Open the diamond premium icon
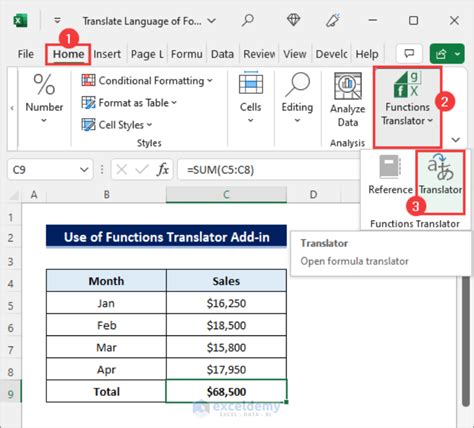Screen dimensions: 474x428 tap(293, 20)
